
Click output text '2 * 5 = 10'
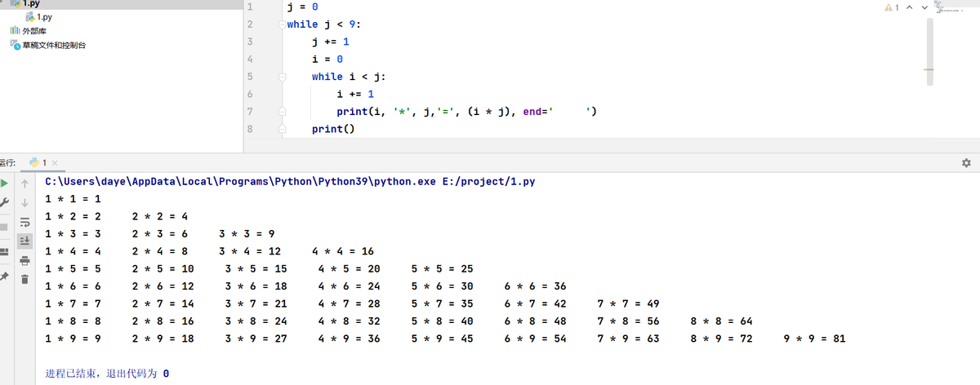pyautogui.click(x=163, y=268)
